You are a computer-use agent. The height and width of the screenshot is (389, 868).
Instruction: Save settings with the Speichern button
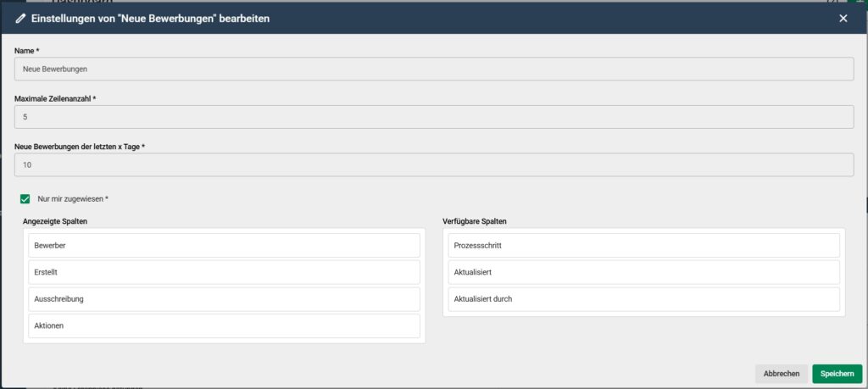point(837,374)
